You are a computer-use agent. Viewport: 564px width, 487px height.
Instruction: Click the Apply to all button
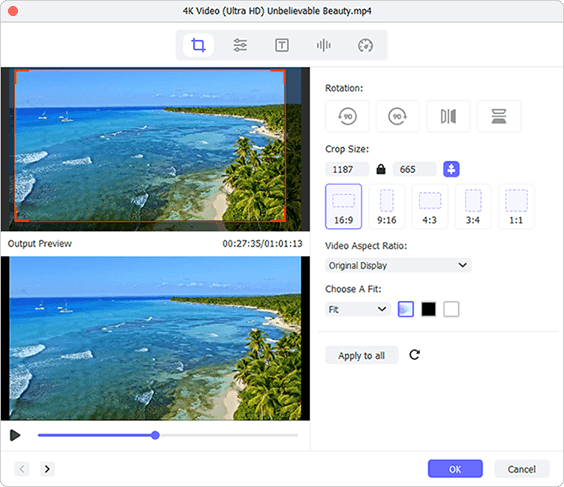[x=361, y=355]
